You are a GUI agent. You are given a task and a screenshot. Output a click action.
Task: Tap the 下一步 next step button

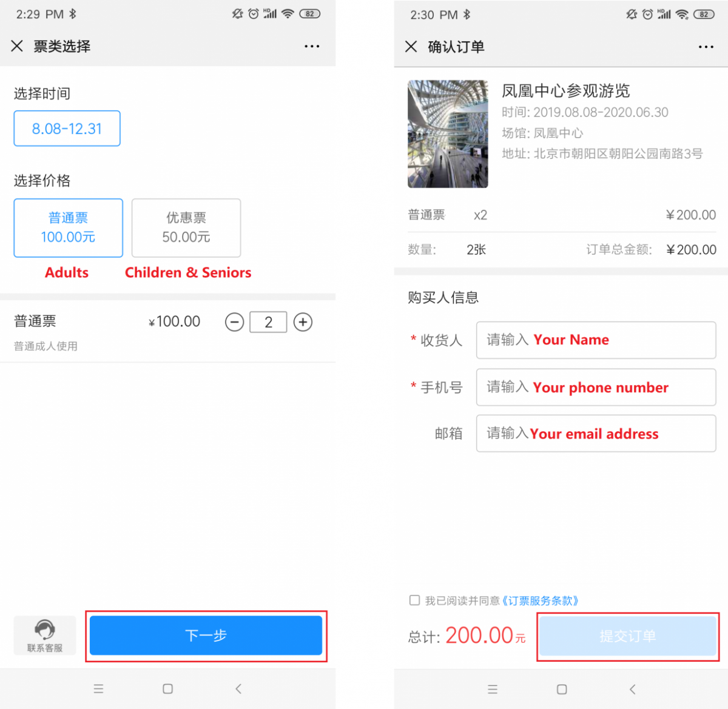click(x=206, y=636)
